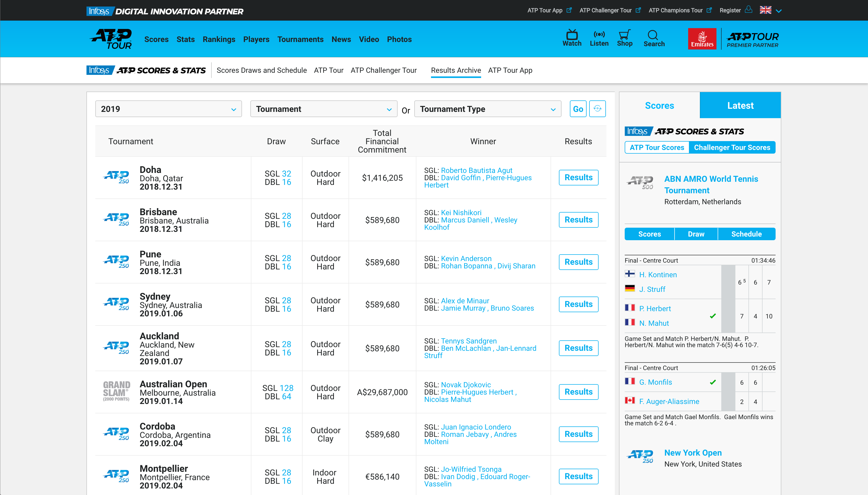The image size is (868, 495).
Task: Switch to the Scores sidebar tab
Action: 659,105
